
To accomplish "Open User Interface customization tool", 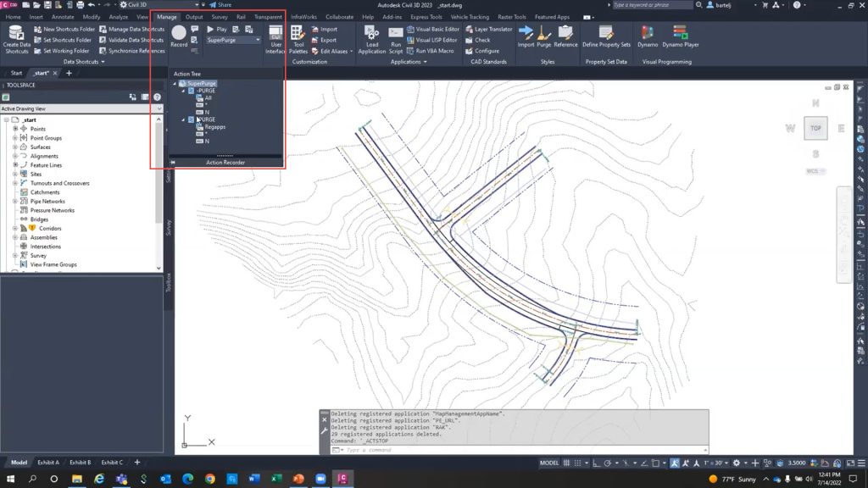I will coord(275,39).
